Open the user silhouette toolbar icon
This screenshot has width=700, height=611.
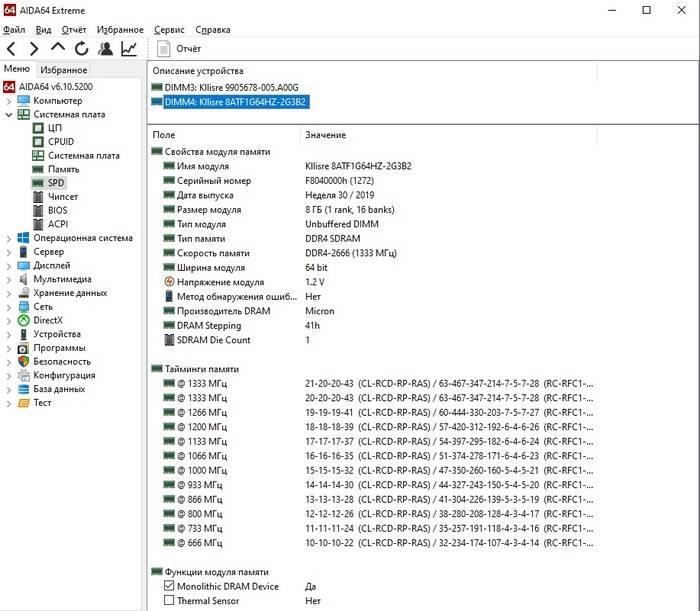[105, 49]
